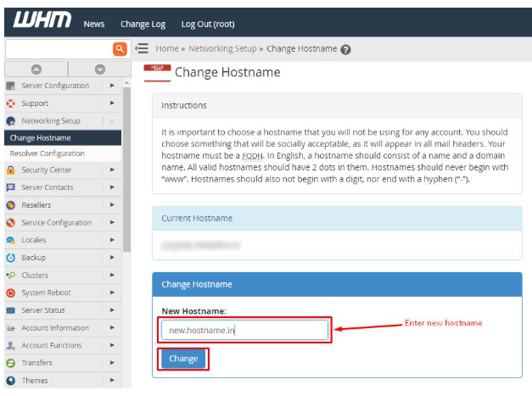Expand the Server Status arrow
The image size is (532, 396).
[x=112, y=310]
